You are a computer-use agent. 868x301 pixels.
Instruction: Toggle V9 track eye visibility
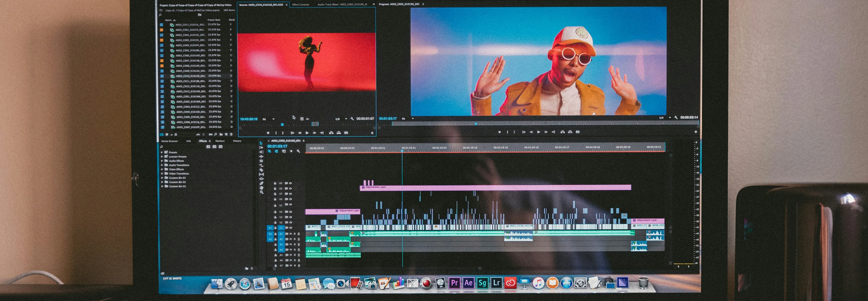click(291, 184)
